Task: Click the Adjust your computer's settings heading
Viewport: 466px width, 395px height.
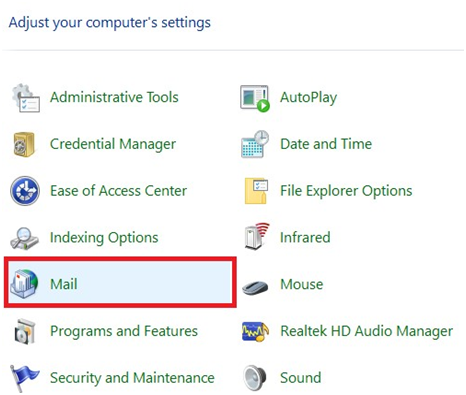Action: point(110,23)
